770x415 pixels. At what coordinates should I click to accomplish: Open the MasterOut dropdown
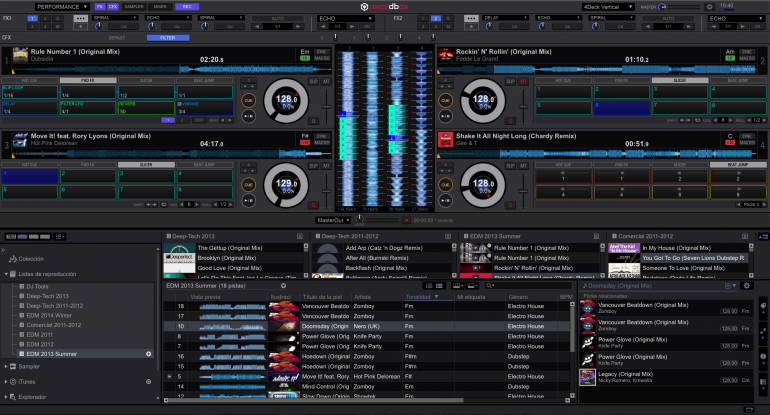[332, 218]
